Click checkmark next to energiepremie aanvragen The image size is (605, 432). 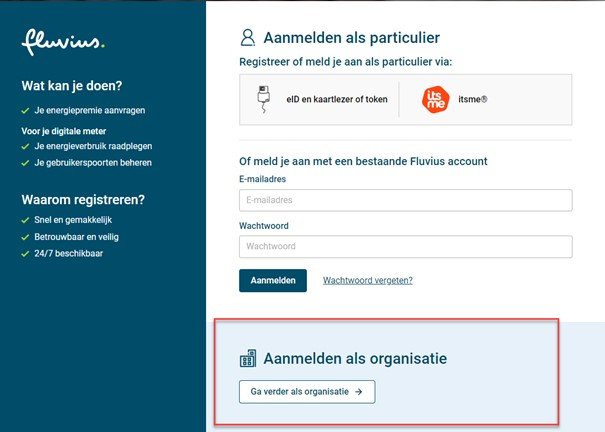[25, 108]
